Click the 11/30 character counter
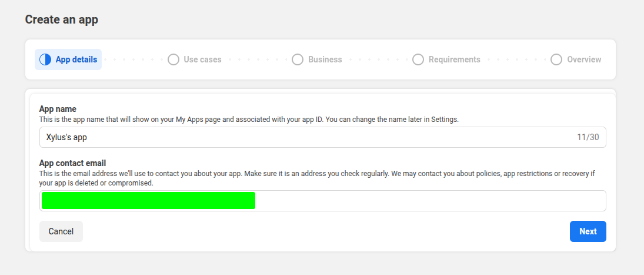The height and width of the screenshot is (275, 644). 588,137
